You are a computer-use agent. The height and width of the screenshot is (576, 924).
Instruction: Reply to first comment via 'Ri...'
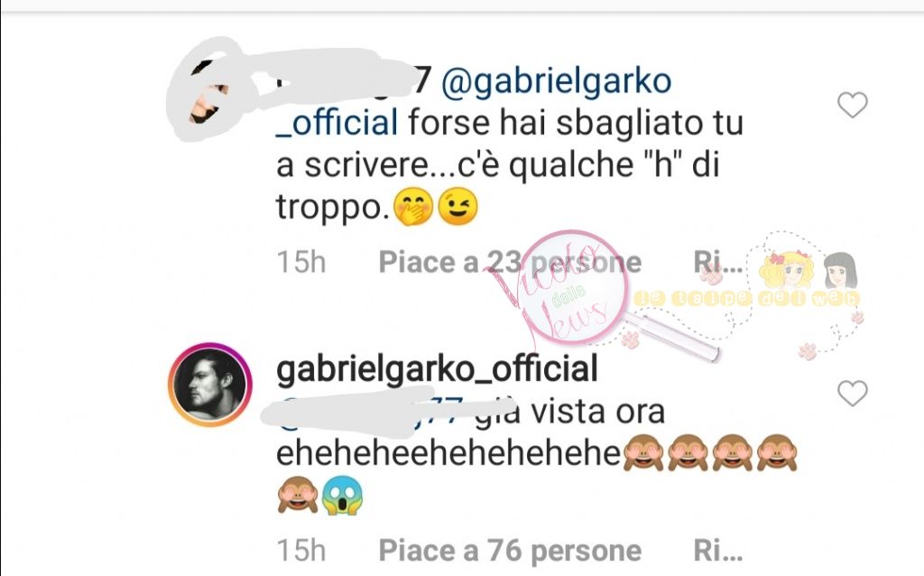[x=717, y=262]
